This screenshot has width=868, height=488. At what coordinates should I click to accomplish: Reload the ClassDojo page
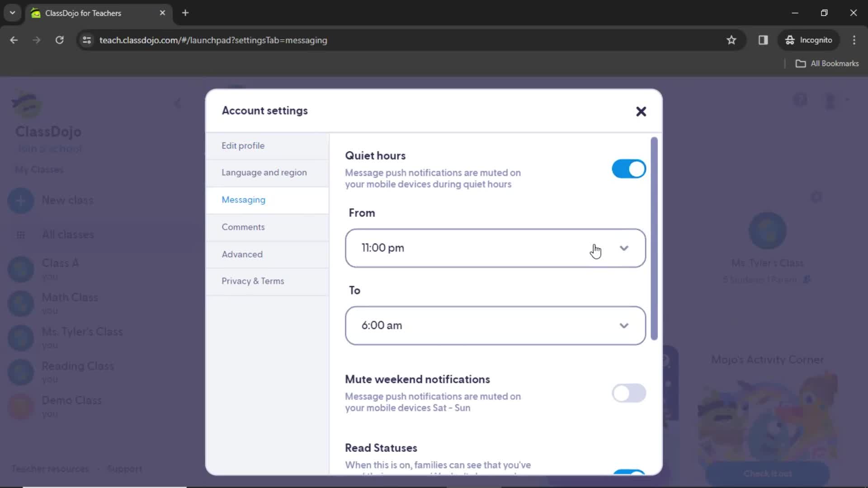pyautogui.click(x=59, y=40)
